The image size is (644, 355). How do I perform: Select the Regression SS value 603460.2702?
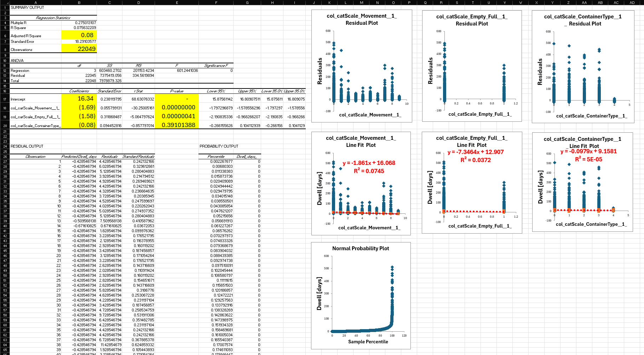tap(110, 70)
